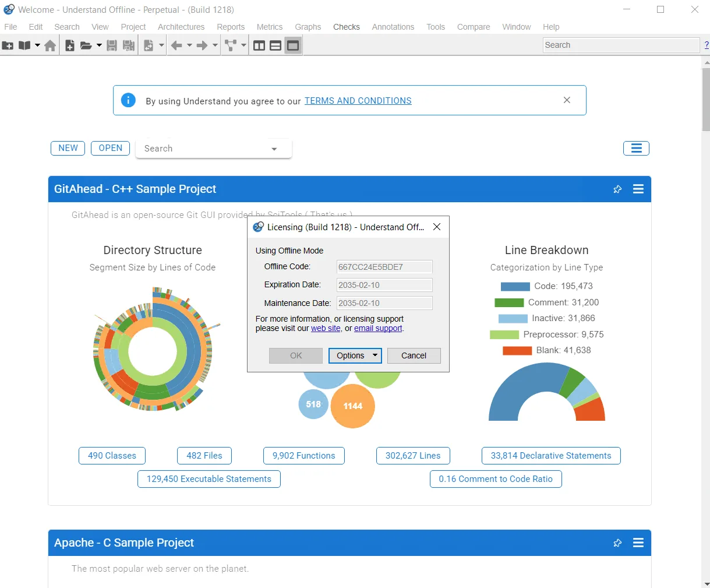
Task: Click the Back navigation arrow icon
Action: coord(176,45)
